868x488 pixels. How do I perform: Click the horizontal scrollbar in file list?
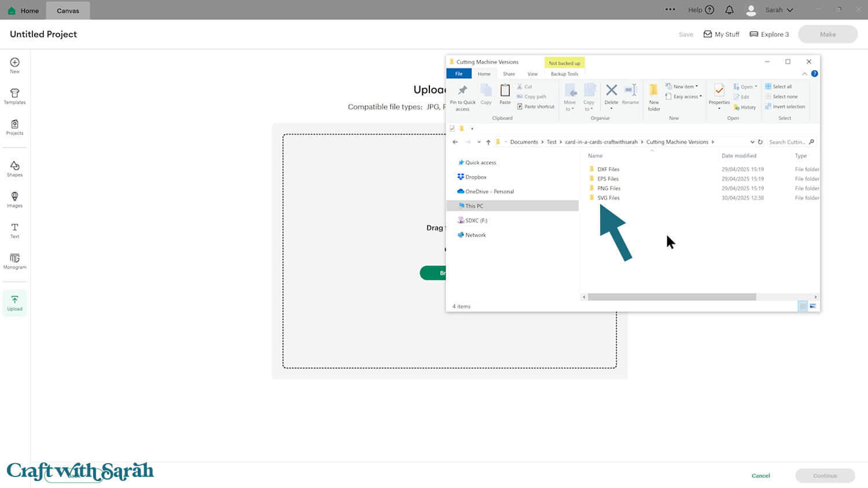point(671,297)
